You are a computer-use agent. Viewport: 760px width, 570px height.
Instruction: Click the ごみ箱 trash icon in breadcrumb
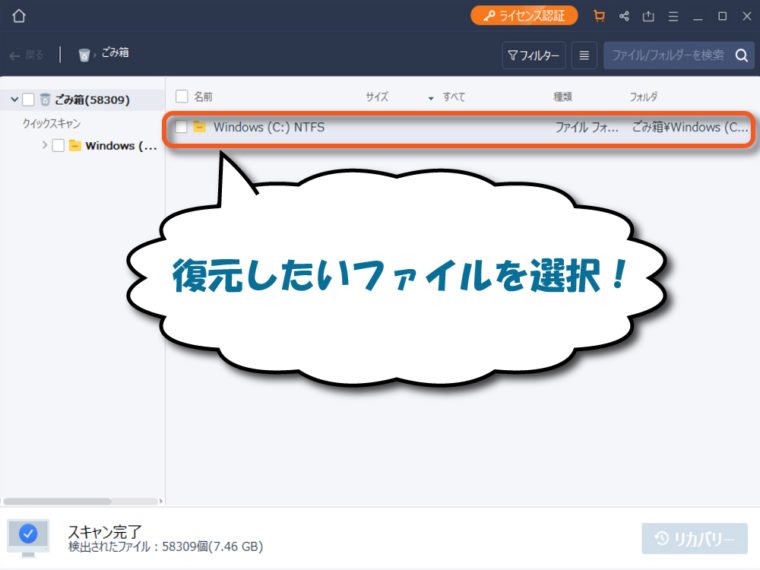tap(84, 55)
